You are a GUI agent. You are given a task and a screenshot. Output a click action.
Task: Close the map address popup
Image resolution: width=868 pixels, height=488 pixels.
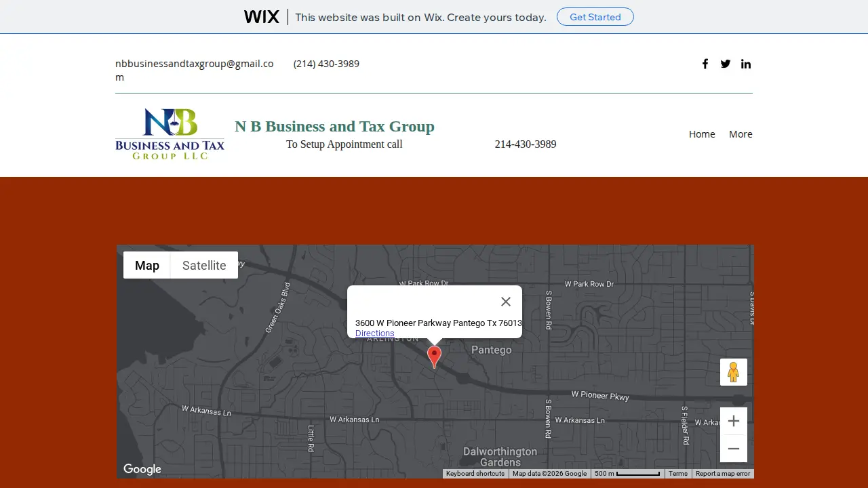(506, 302)
